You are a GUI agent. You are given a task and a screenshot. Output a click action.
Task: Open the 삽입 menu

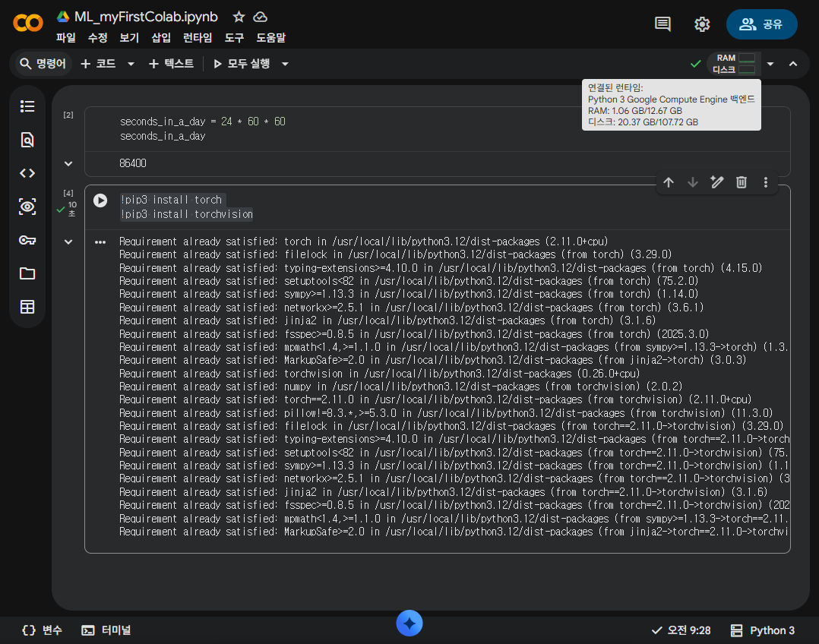(161, 38)
